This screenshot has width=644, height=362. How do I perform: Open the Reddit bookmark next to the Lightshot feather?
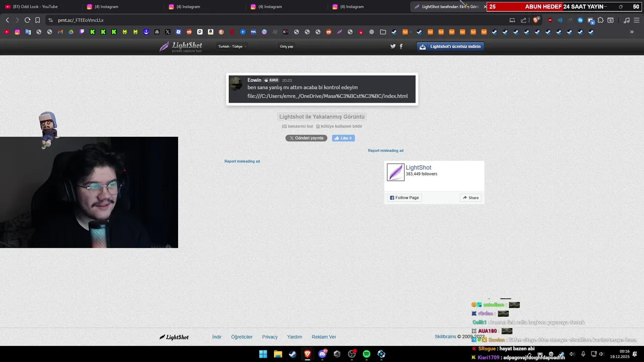pos(329,32)
